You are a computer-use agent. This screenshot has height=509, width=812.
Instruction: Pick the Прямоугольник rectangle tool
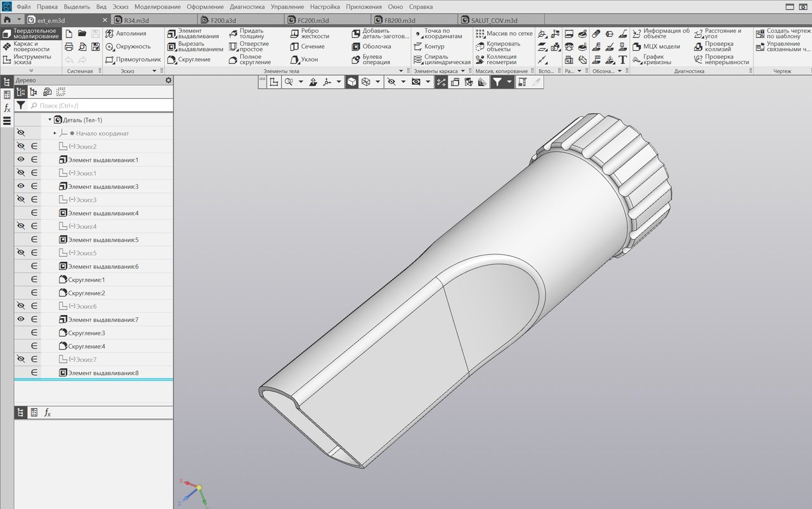pyautogui.click(x=133, y=60)
